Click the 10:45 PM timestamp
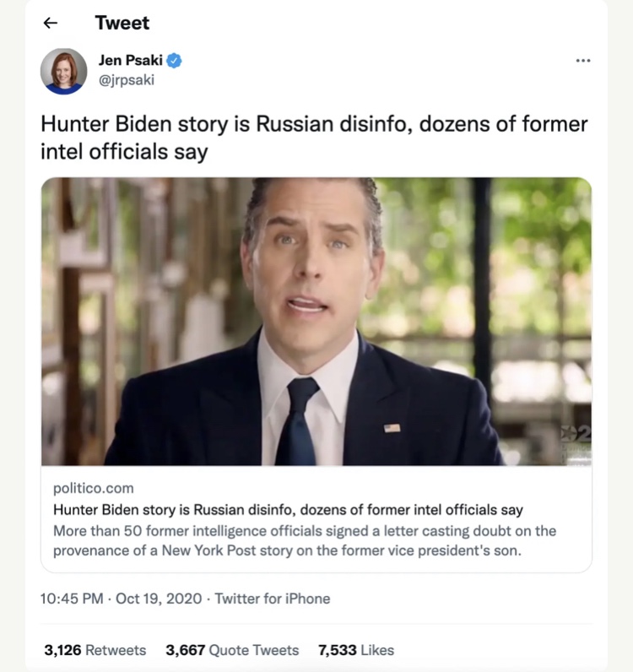The width and height of the screenshot is (633, 672). pyautogui.click(x=72, y=599)
